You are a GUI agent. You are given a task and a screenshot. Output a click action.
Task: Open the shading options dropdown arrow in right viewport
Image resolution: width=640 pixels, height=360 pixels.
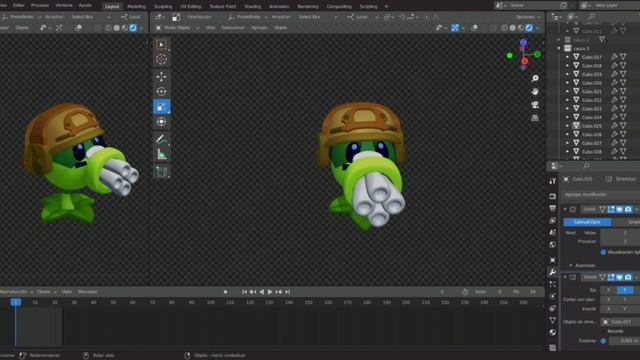[537, 28]
